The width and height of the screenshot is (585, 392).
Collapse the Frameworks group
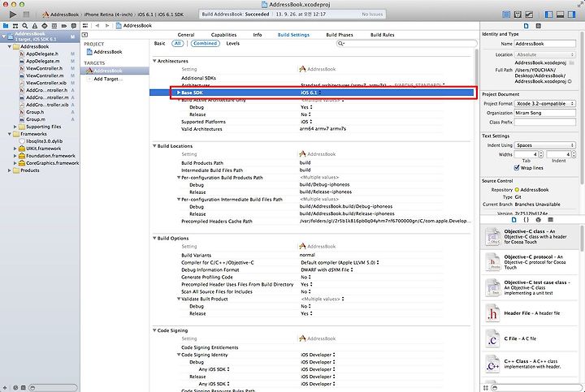click(x=9, y=134)
